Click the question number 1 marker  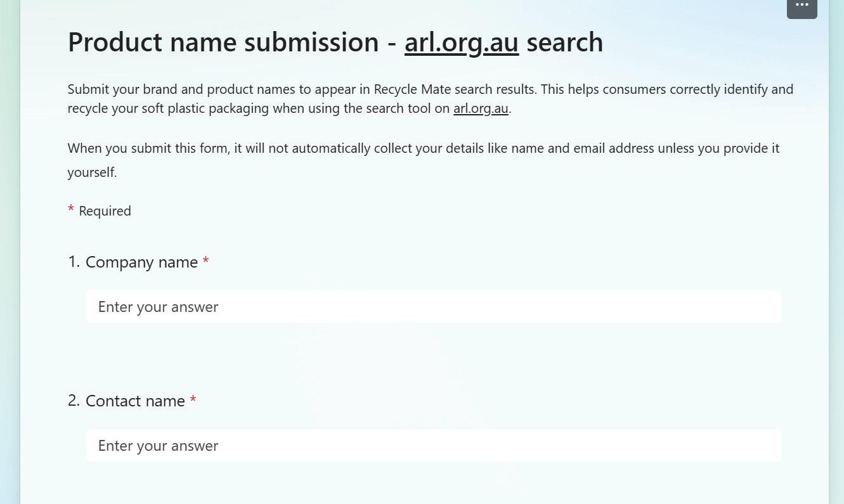point(74,262)
